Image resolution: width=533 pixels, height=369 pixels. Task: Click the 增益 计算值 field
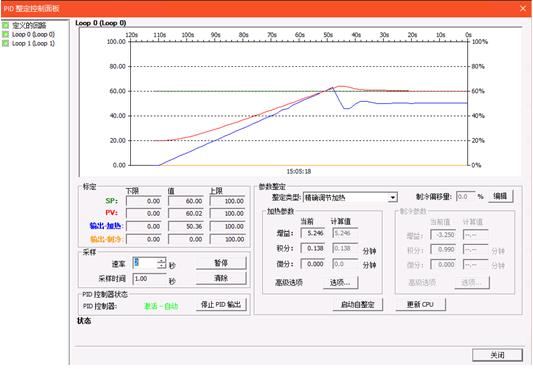point(345,233)
